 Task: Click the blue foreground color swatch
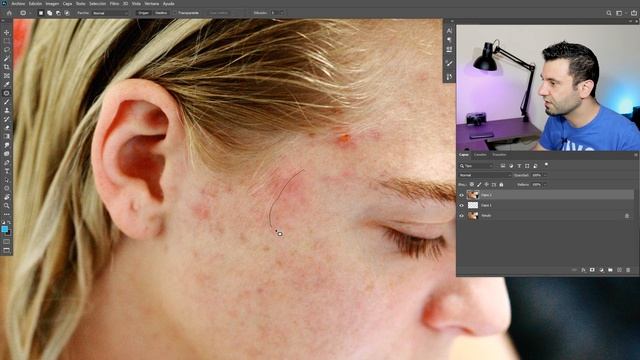pyautogui.click(x=4, y=229)
